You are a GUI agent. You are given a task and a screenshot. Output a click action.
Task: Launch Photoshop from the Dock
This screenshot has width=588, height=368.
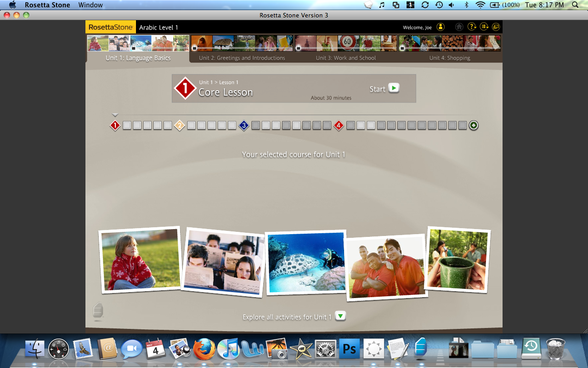350,349
